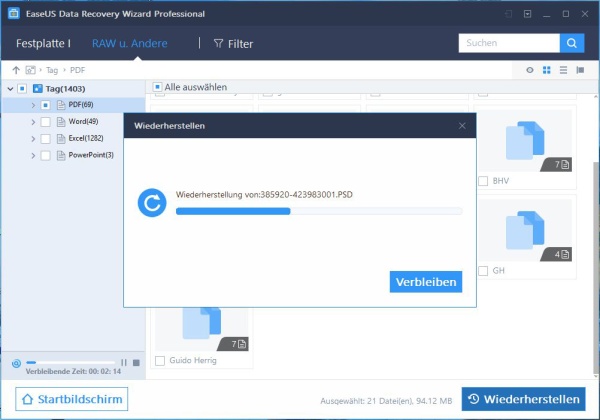Screen dimensions: 600x420
Task: Click the Suchen search field
Action: point(509,43)
